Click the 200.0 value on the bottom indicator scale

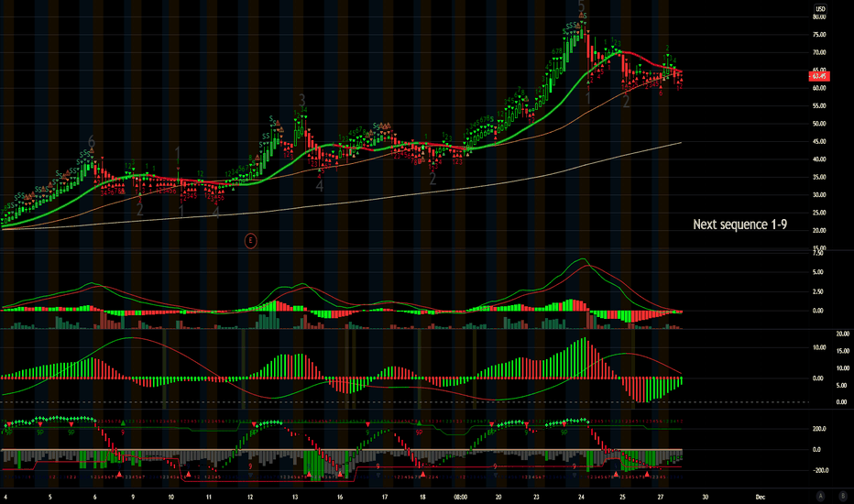[820, 429]
